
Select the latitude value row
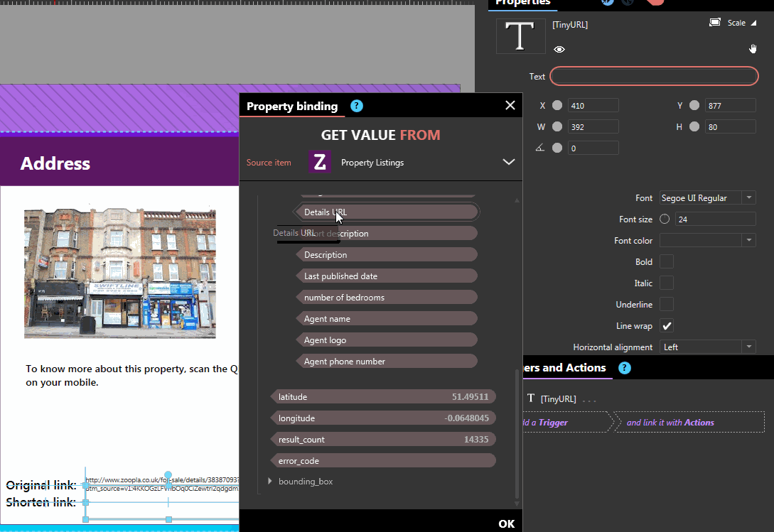pos(383,397)
